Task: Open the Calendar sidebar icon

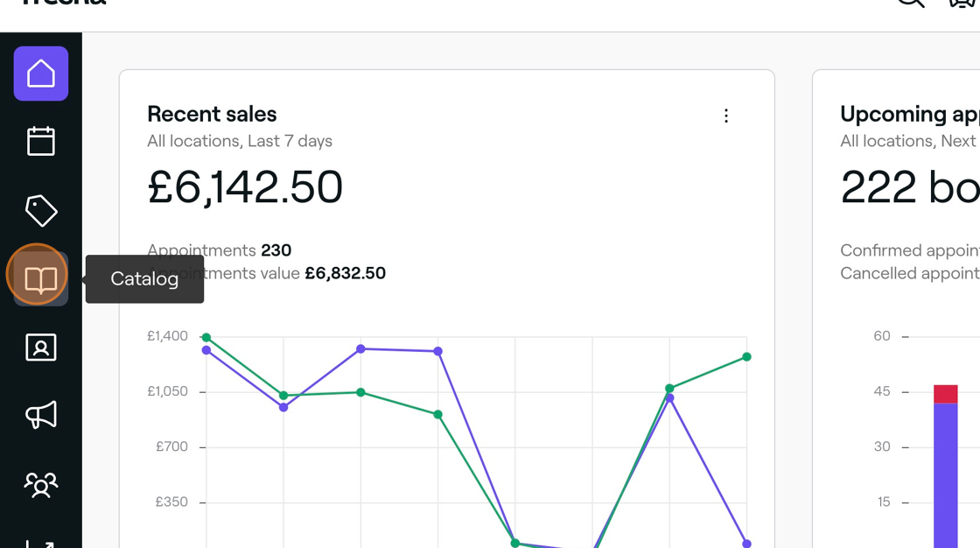Action: pyautogui.click(x=40, y=142)
